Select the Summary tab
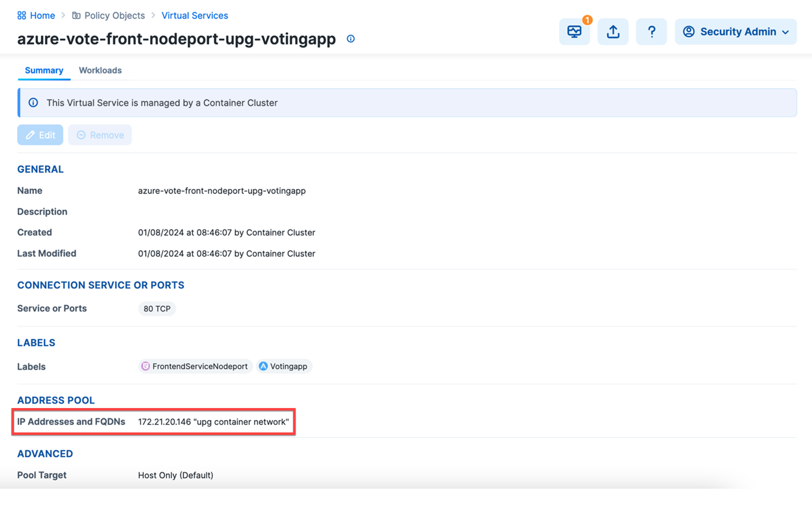 44,70
